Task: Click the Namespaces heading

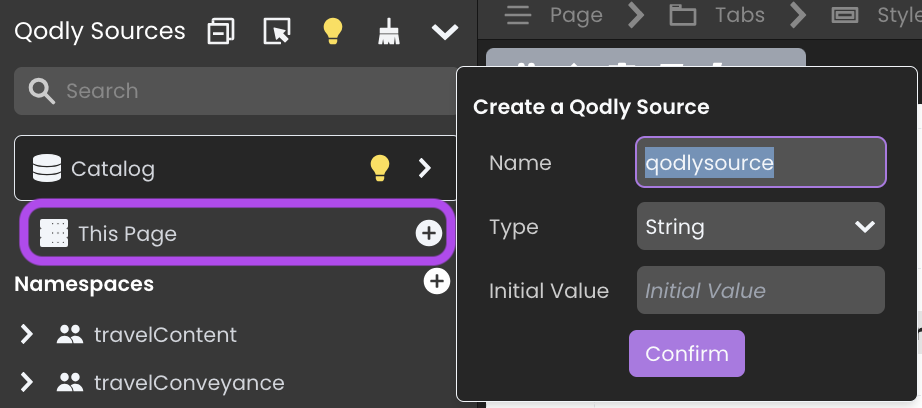Action: pyautogui.click(x=84, y=284)
